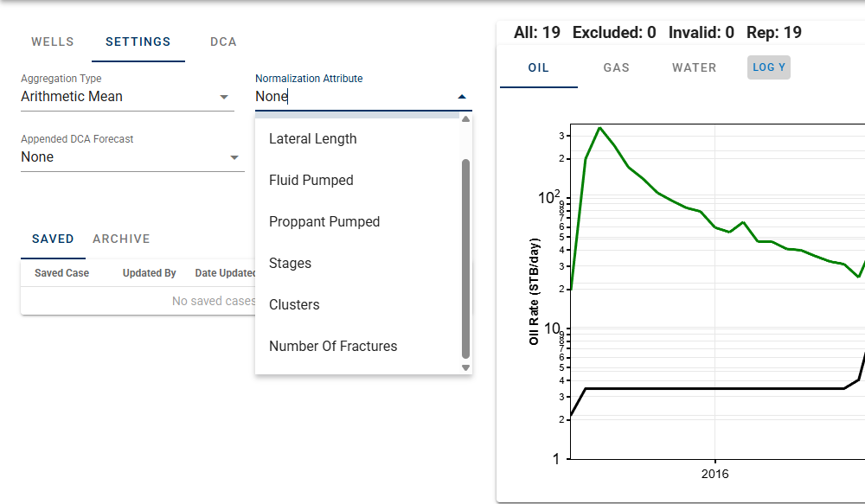Select Stages from the dropdown list
This screenshot has height=504, width=865.
[291, 263]
